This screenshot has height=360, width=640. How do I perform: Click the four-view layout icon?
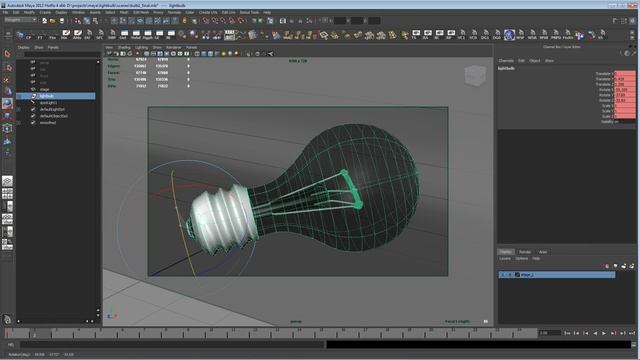pyautogui.click(x=7, y=193)
